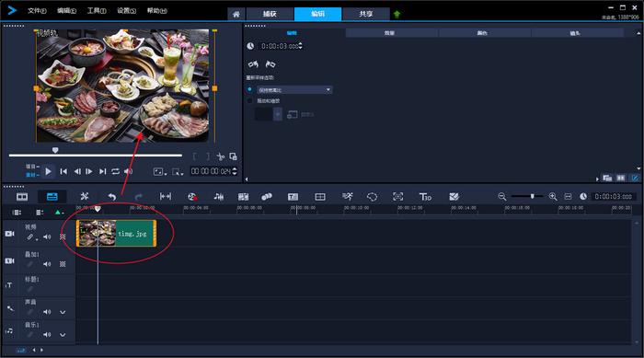644x358 pixels.
Task: Expand the voice track chevron
Action: point(63,312)
